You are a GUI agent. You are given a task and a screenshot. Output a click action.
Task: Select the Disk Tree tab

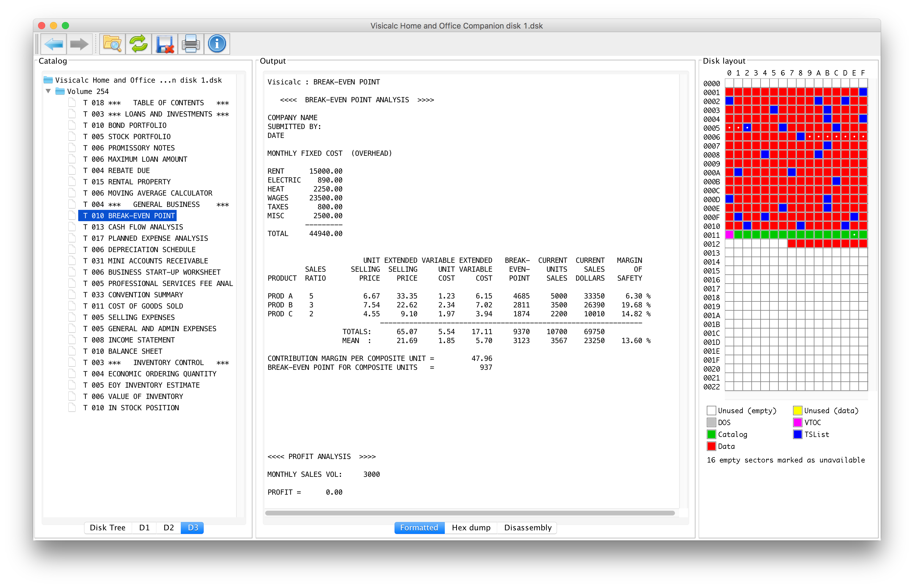point(107,528)
